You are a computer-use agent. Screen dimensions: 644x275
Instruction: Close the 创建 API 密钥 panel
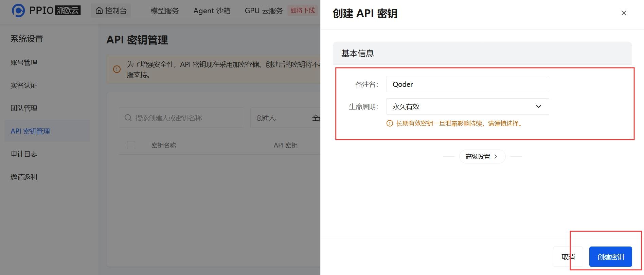tap(624, 13)
